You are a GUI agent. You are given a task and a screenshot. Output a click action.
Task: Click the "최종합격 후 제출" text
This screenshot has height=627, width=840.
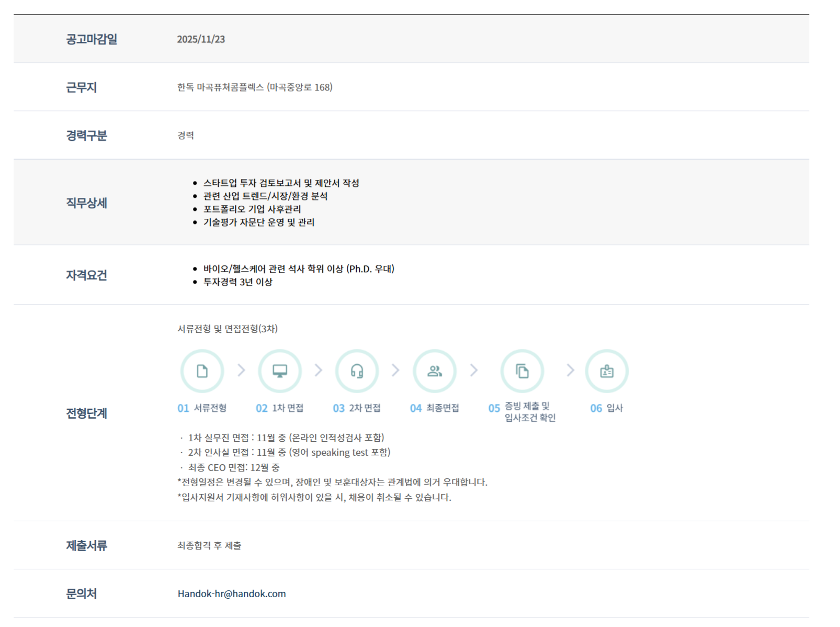tap(209, 545)
